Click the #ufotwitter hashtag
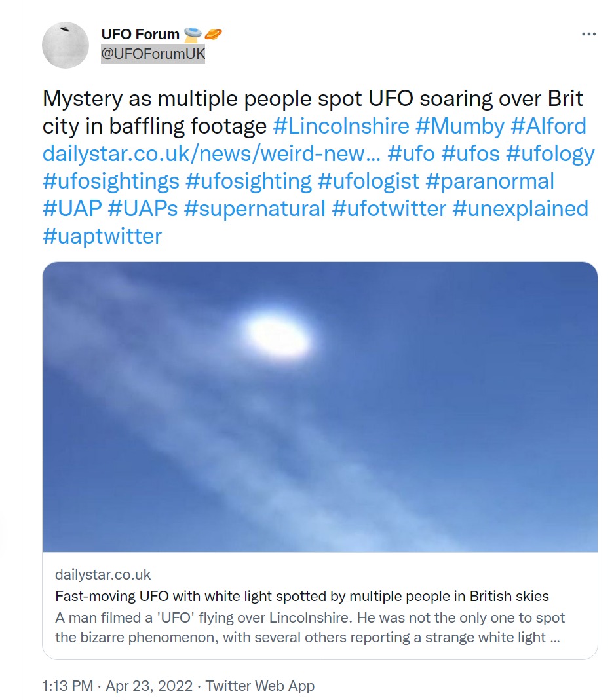The image size is (614, 700). (389, 209)
